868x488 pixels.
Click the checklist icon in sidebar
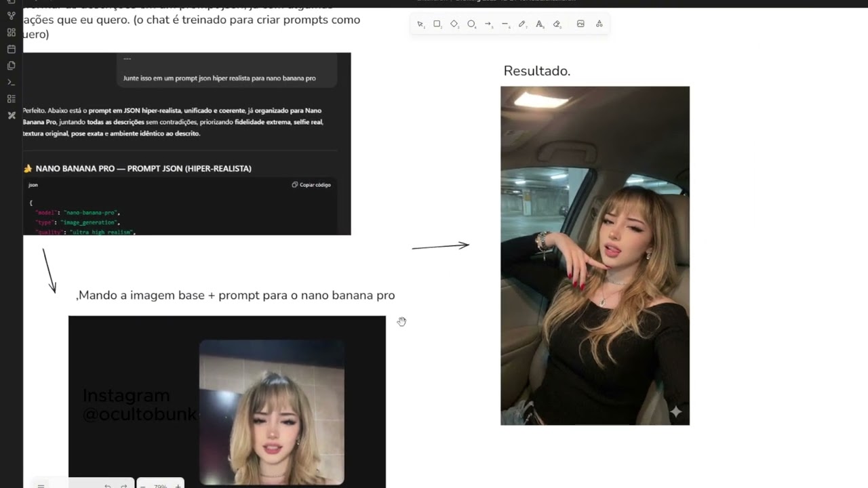point(11,99)
